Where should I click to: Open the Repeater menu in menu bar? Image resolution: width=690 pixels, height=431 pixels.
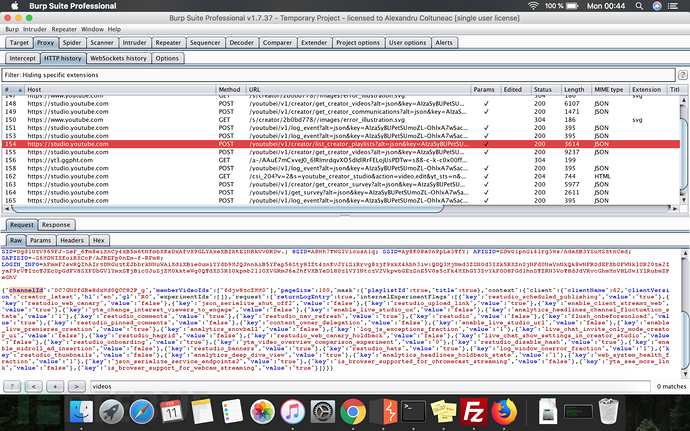click(x=64, y=29)
